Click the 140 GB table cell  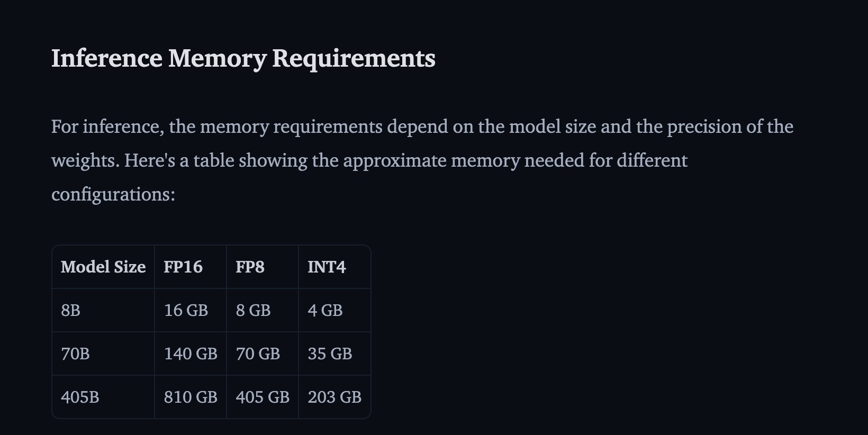[191, 354]
